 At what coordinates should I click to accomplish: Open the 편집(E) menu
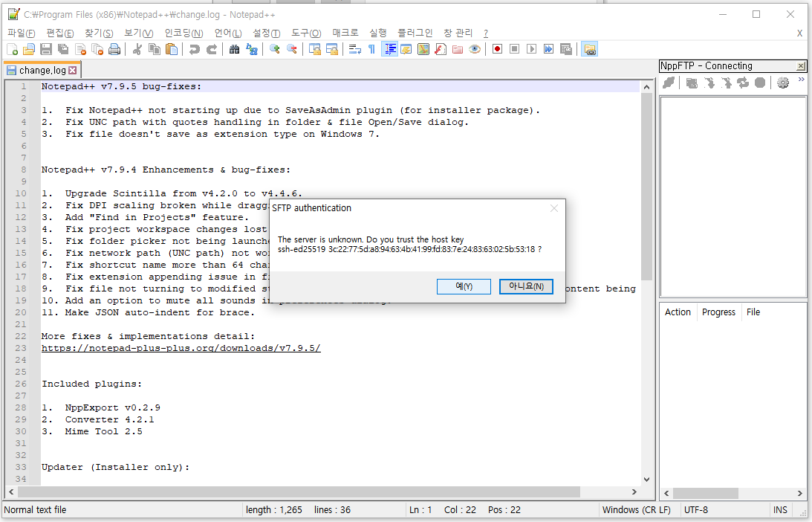pos(59,33)
